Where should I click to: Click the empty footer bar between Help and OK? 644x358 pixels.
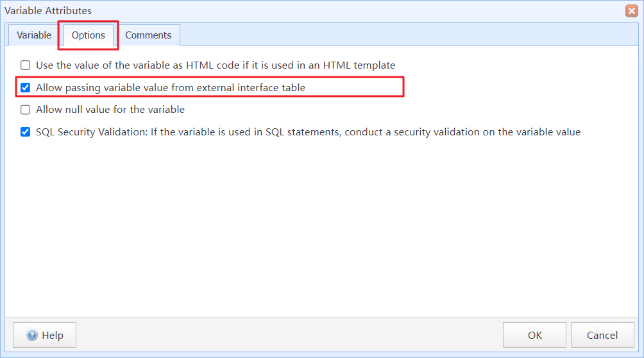pos(289,335)
